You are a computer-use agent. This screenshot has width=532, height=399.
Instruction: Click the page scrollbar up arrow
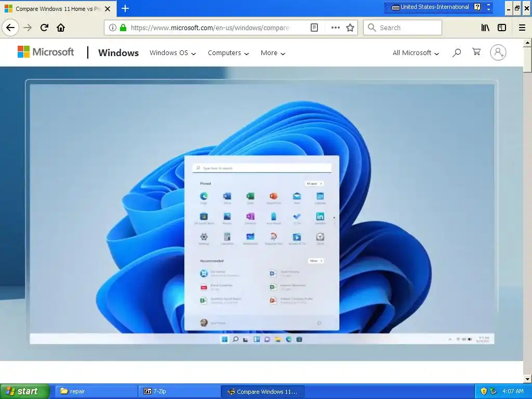(x=527, y=43)
